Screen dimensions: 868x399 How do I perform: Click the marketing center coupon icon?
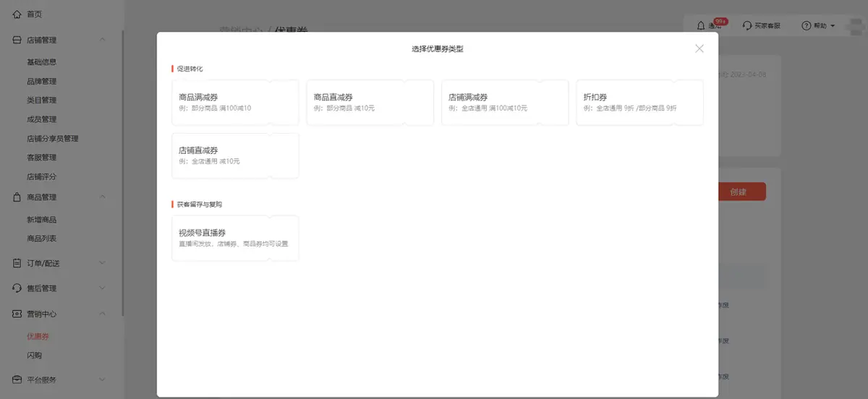pos(17,314)
